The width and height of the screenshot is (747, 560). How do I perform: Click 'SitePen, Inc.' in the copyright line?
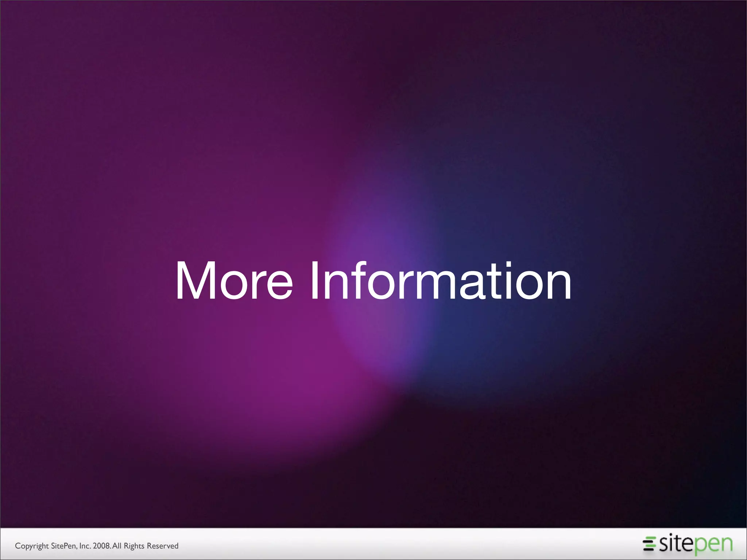[70, 546]
